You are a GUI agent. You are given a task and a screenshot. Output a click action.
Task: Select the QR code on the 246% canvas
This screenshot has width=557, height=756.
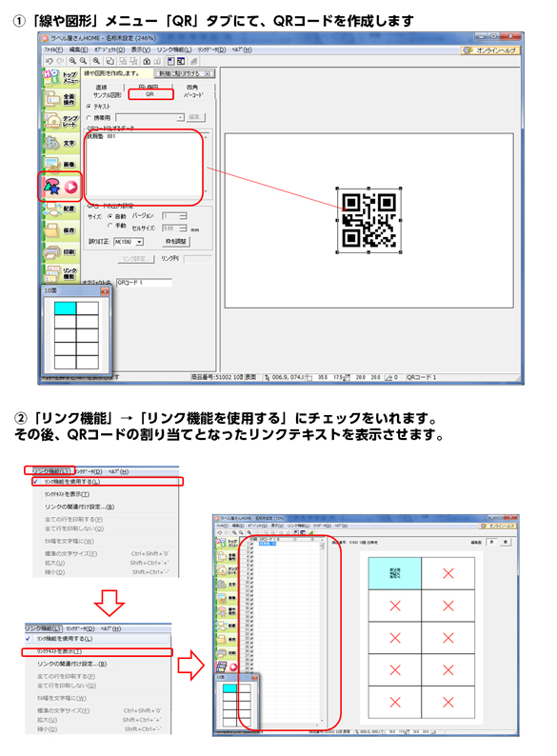(368, 220)
